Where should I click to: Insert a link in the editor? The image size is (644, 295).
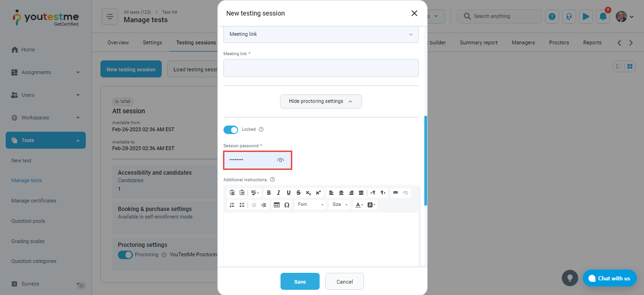pyautogui.click(x=396, y=193)
